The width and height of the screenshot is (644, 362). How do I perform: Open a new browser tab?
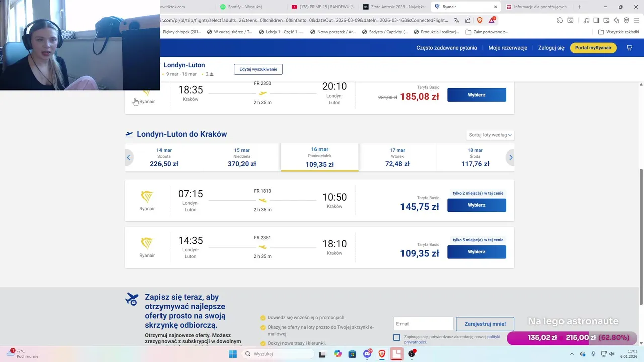(579, 7)
